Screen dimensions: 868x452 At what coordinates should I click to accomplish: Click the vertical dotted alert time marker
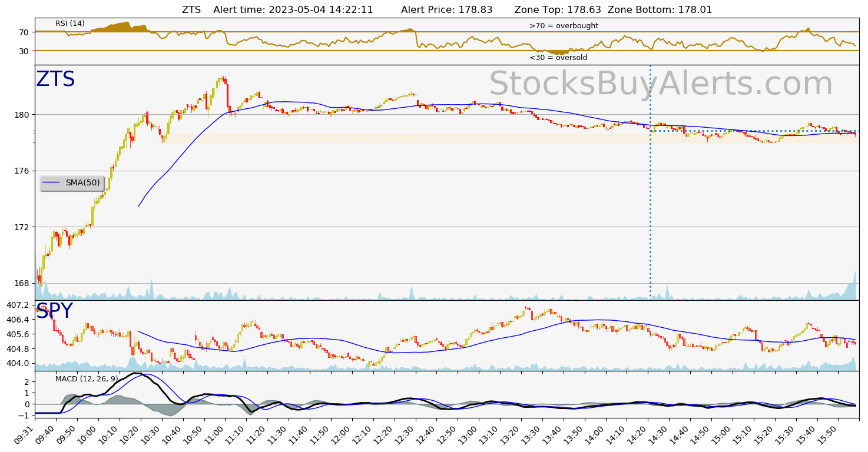650,182
